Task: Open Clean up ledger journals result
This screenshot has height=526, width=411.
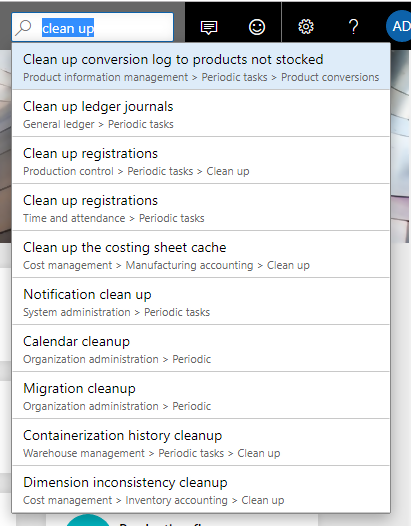Action: tap(201, 114)
